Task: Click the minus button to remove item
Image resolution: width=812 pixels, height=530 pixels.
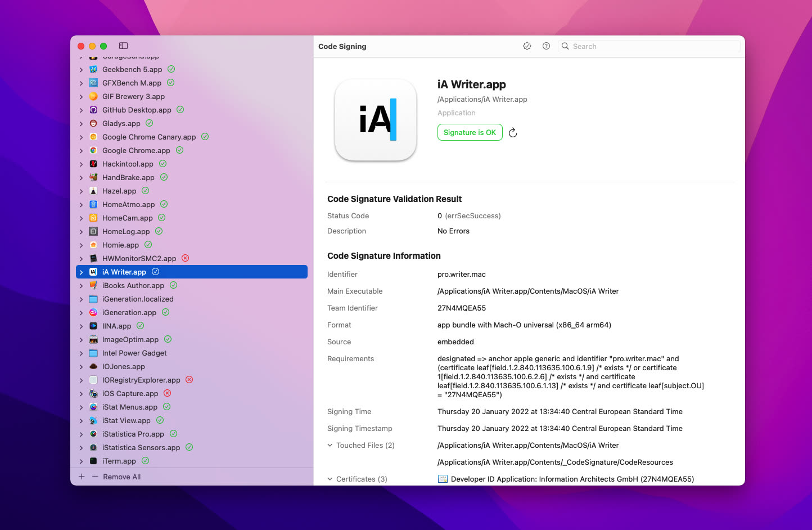Action: pyautogui.click(x=95, y=477)
